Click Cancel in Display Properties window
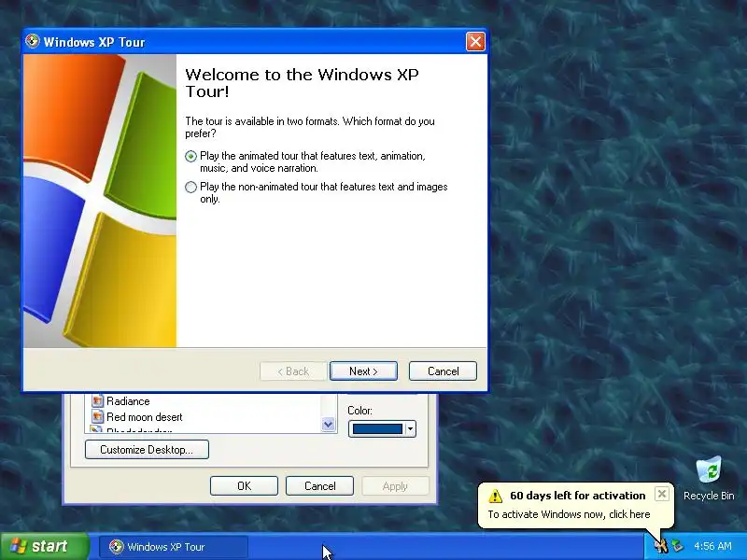Image resolution: width=747 pixels, height=560 pixels. tap(319, 485)
